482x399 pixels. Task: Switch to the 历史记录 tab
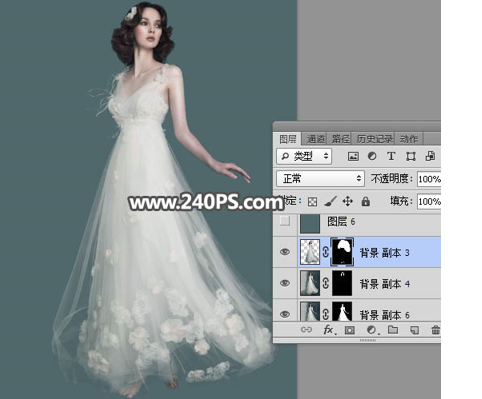coord(374,139)
